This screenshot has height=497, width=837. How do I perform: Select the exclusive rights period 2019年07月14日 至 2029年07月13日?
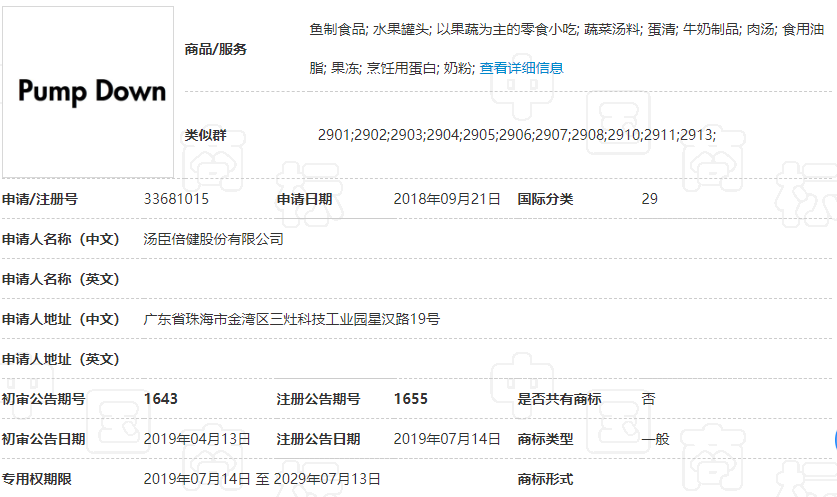[262, 479]
